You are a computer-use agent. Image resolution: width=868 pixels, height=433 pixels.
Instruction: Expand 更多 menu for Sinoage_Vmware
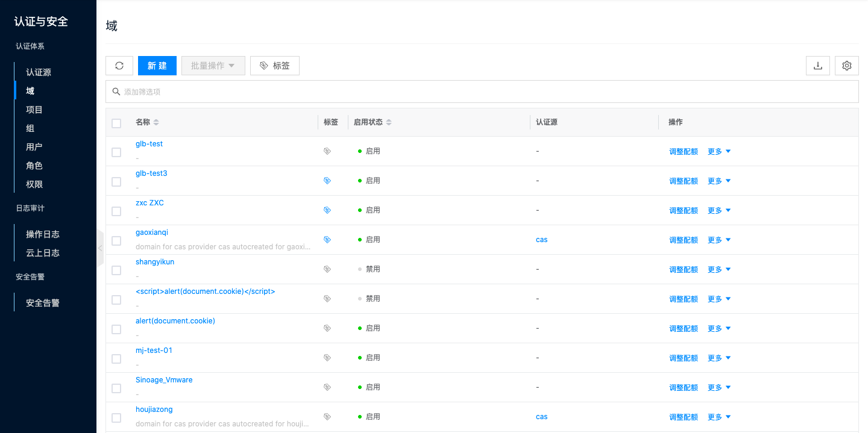coord(719,388)
